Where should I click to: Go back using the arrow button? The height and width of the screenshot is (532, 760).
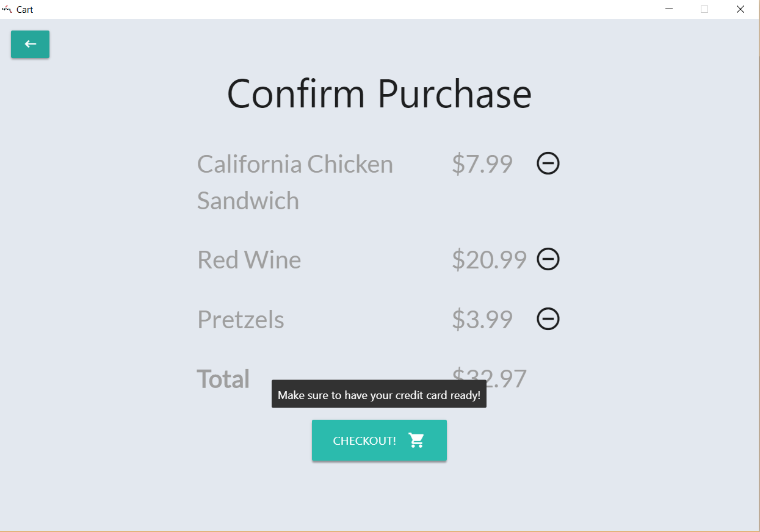[30, 44]
